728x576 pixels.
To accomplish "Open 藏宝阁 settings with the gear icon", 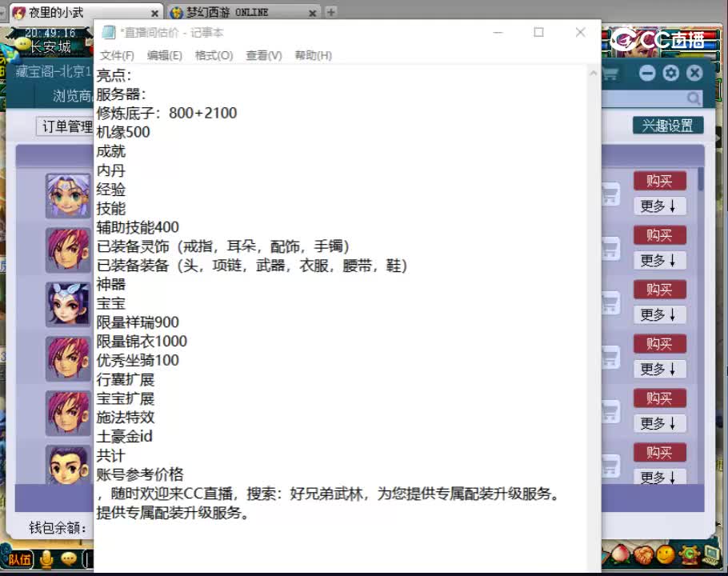I will [x=670, y=73].
